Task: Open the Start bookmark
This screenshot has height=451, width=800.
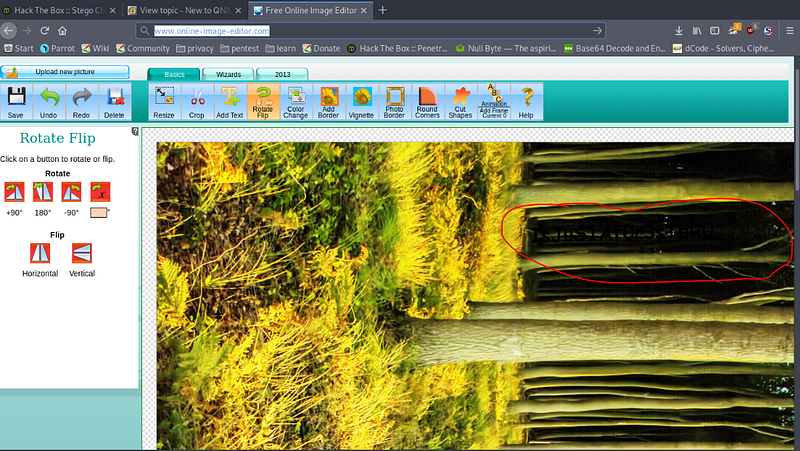Action: coord(19,48)
